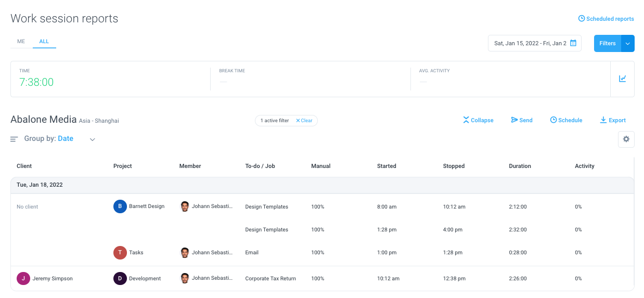The height and width of the screenshot is (298, 644).
Task: Open the Group by Date dropdown
Action: (x=60, y=139)
